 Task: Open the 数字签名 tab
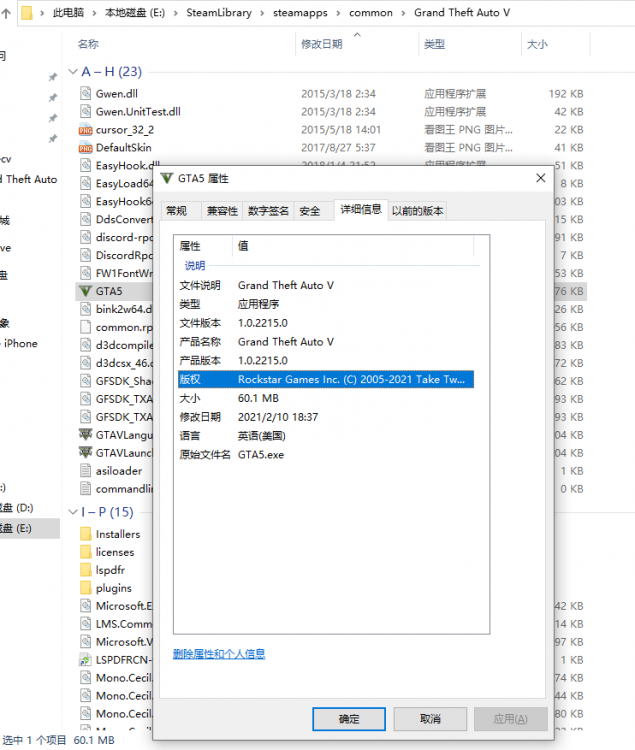pyautogui.click(x=268, y=211)
